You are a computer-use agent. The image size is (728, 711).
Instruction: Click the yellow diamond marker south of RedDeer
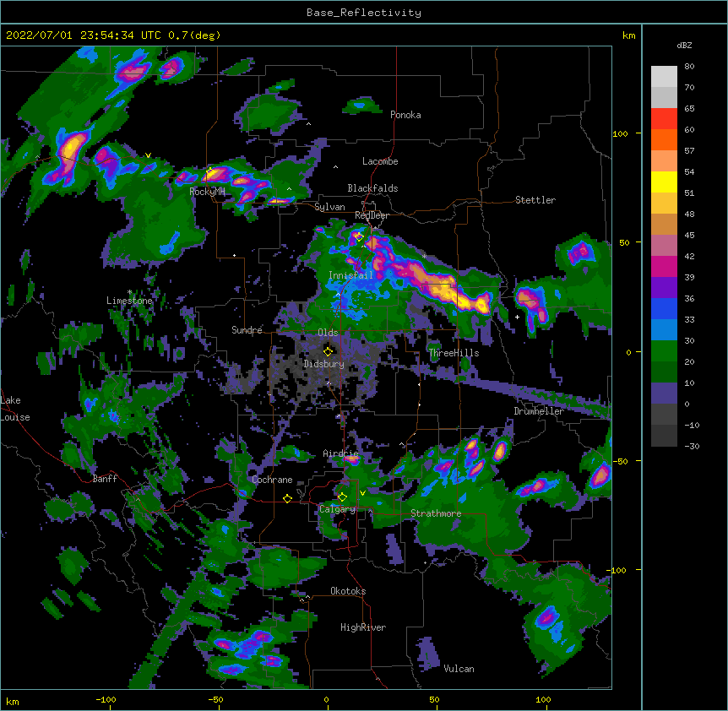[359, 236]
